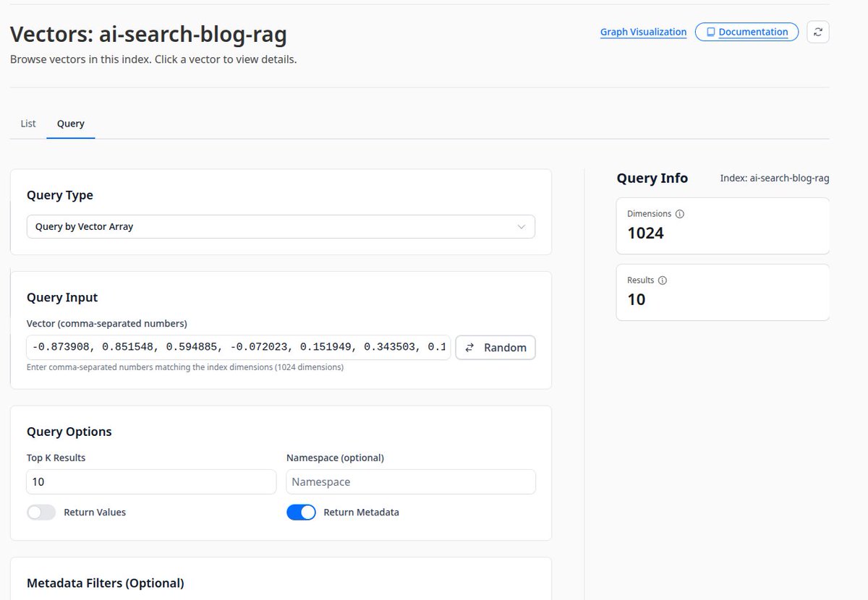The image size is (868, 600).
Task: Click the Documentation button
Action: point(746,32)
